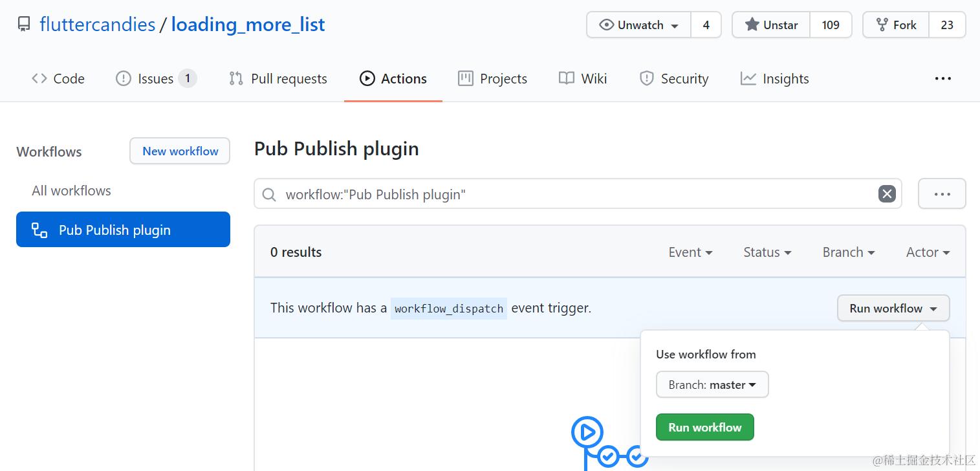Click the Workflows sidebar heading

click(49, 151)
